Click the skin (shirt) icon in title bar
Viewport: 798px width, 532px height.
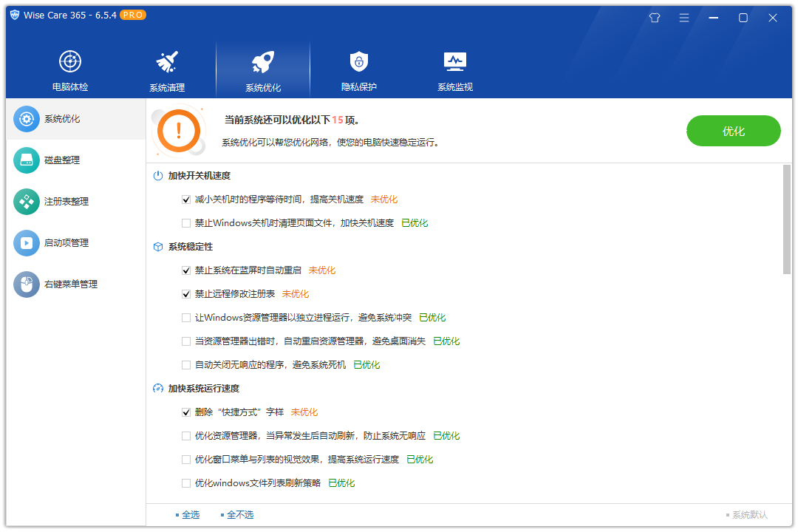click(655, 18)
